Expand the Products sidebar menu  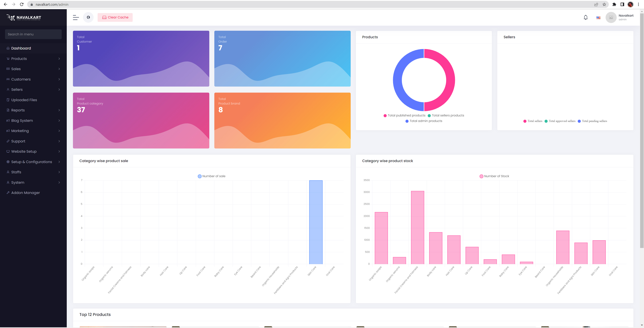[33, 59]
